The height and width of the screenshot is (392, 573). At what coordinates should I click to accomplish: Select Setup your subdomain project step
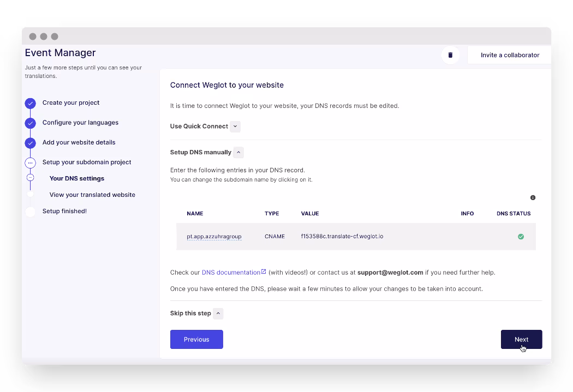tap(87, 162)
